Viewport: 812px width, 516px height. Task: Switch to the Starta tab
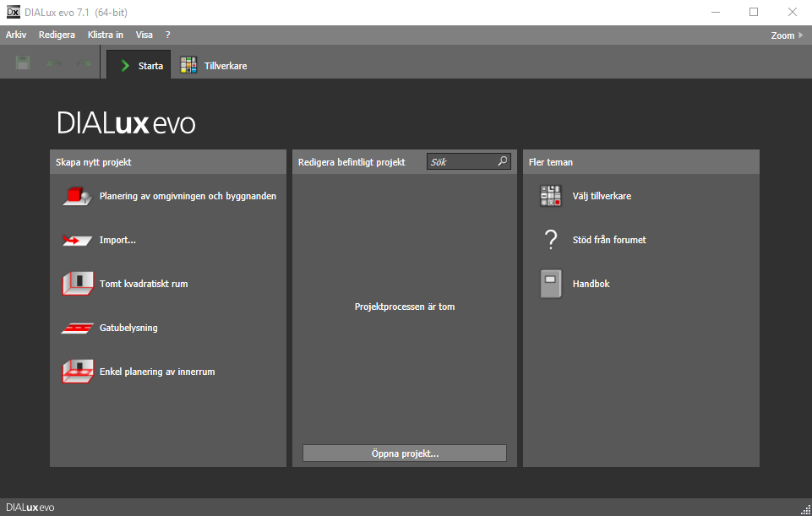pyautogui.click(x=139, y=65)
